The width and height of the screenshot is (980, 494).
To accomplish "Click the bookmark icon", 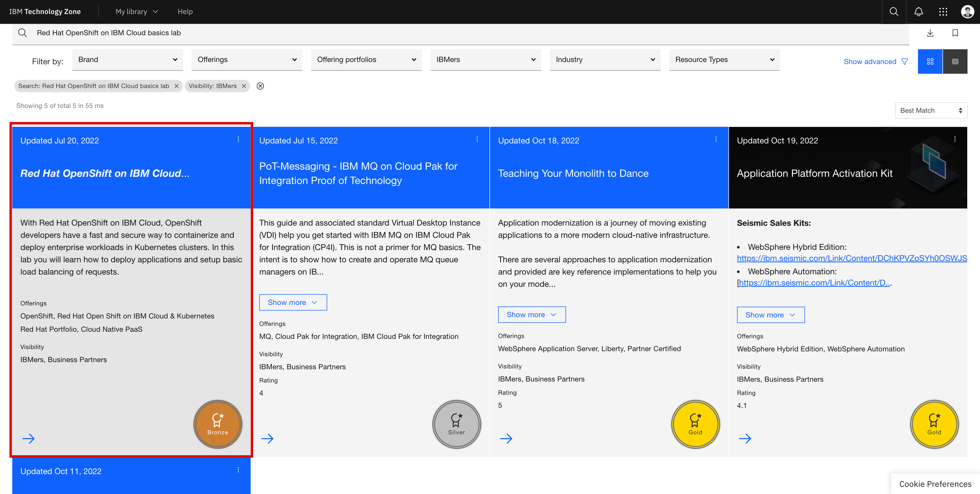I will [x=955, y=33].
